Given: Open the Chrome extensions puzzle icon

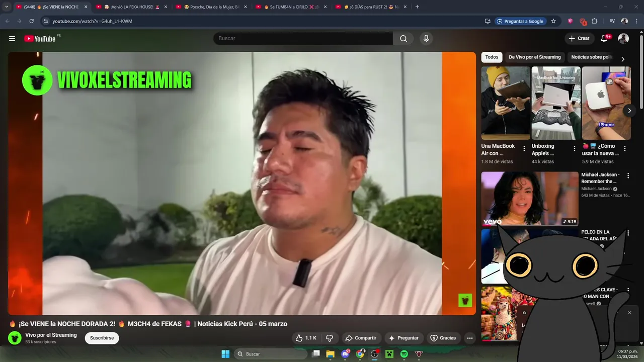Looking at the screenshot, I should pyautogui.click(x=595, y=21).
